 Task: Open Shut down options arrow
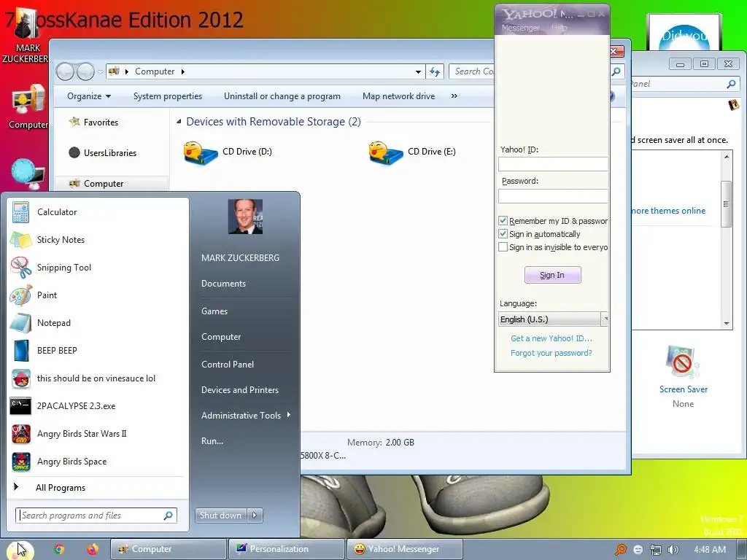pyautogui.click(x=255, y=516)
